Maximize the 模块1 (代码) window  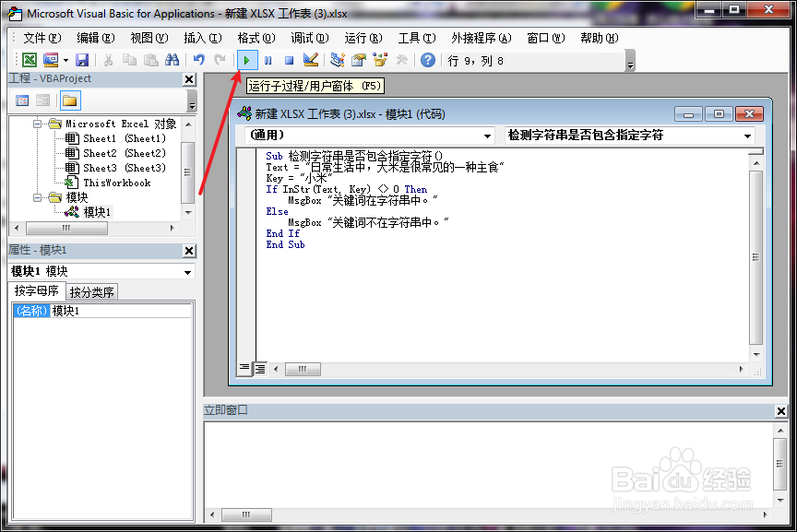(719, 113)
